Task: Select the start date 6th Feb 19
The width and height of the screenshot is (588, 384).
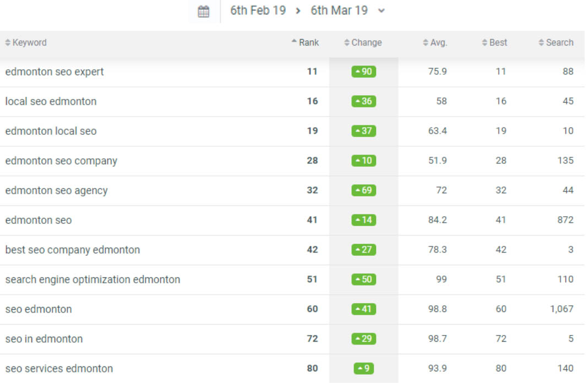Action: point(258,10)
